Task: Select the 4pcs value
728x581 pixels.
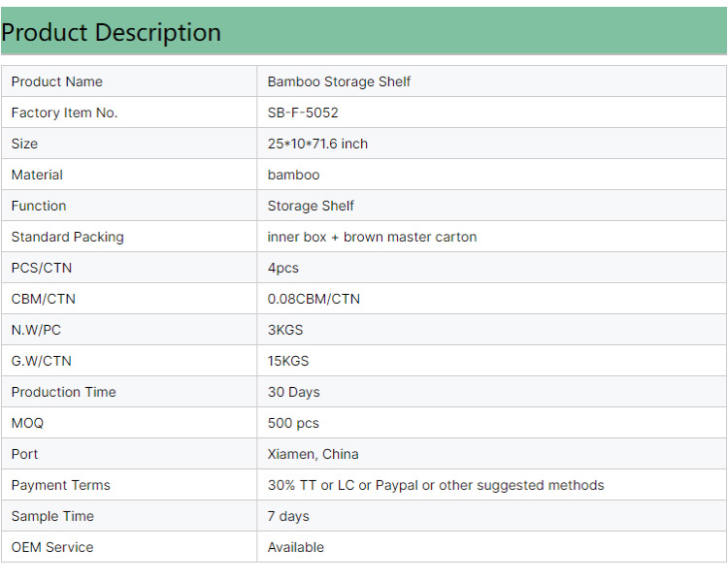Action: tap(283, 269)
